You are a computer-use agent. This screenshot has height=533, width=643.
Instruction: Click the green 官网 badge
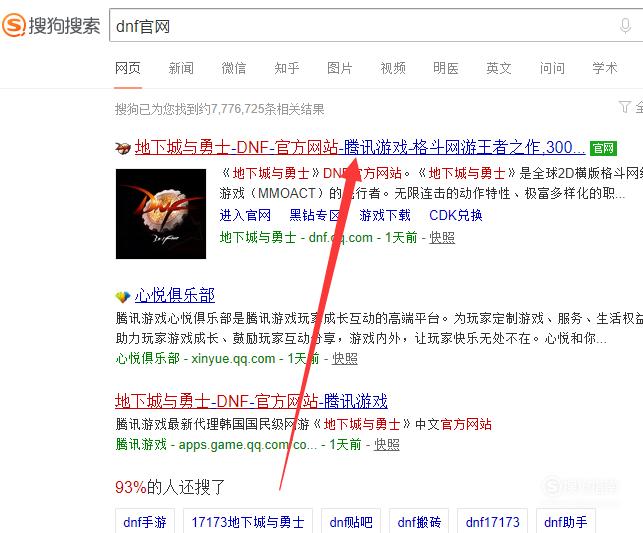point(603,148)
